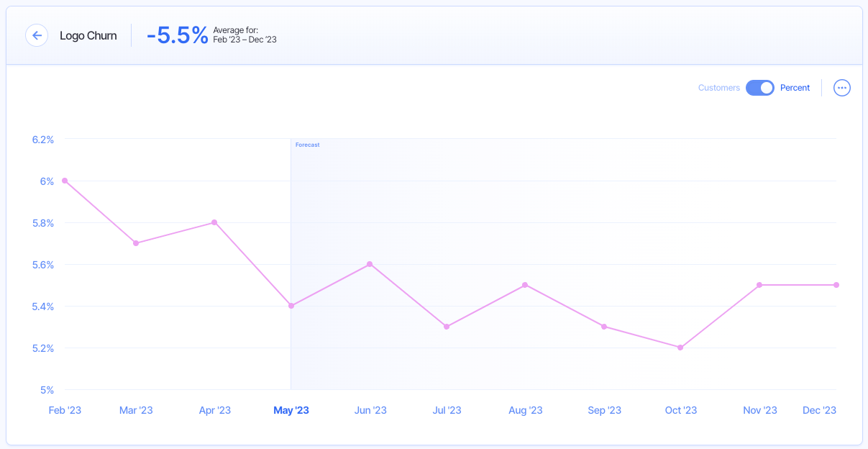Viewport: 868px width, 449px height.
Task: Open the more options ellipsis menu
Action: (x=841, y=87)
